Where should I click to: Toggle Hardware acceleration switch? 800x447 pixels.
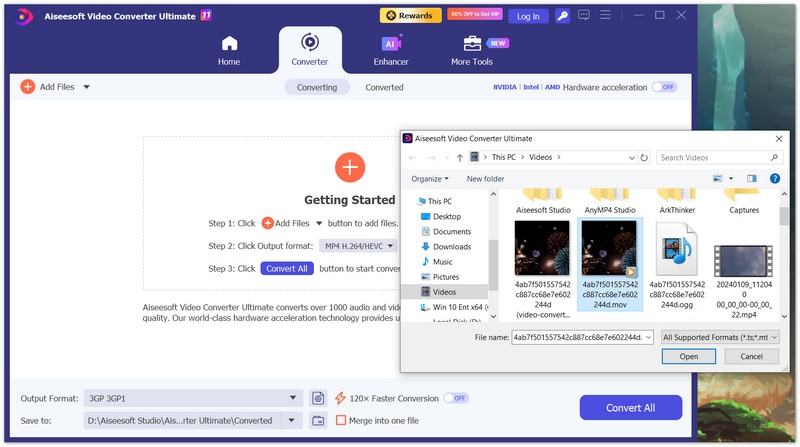tap(664, 87)
